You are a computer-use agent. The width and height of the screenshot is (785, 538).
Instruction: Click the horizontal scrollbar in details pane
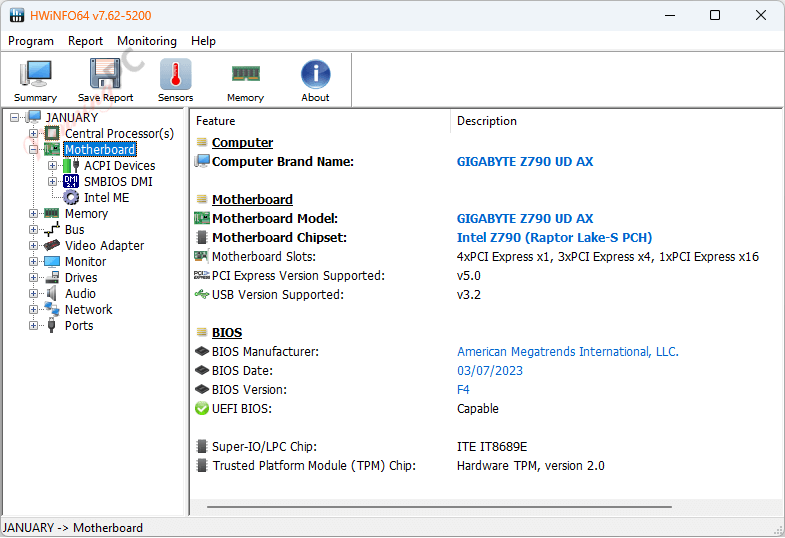click(439, 507)
